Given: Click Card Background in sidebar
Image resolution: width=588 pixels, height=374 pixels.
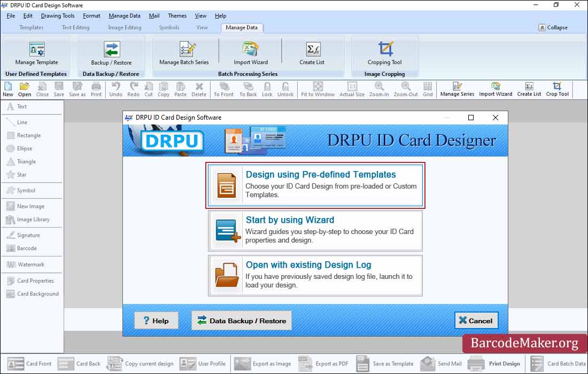Looking at the screenshot, I should pyautogui.click(x=33, y=294).
